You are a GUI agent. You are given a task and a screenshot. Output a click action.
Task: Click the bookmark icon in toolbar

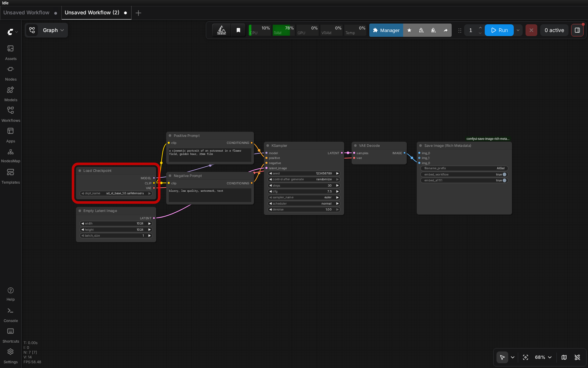click(x=238, y=30)
